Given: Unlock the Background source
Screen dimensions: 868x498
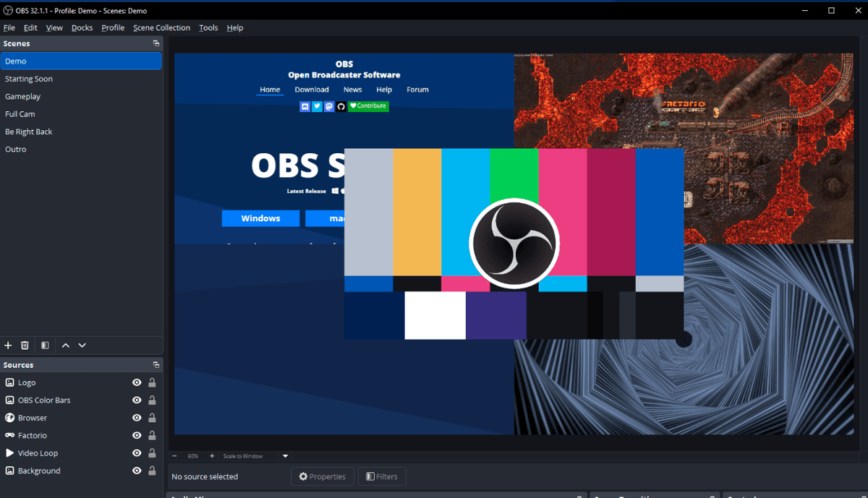Looking at the screenshot, I should tap(152, 471).
